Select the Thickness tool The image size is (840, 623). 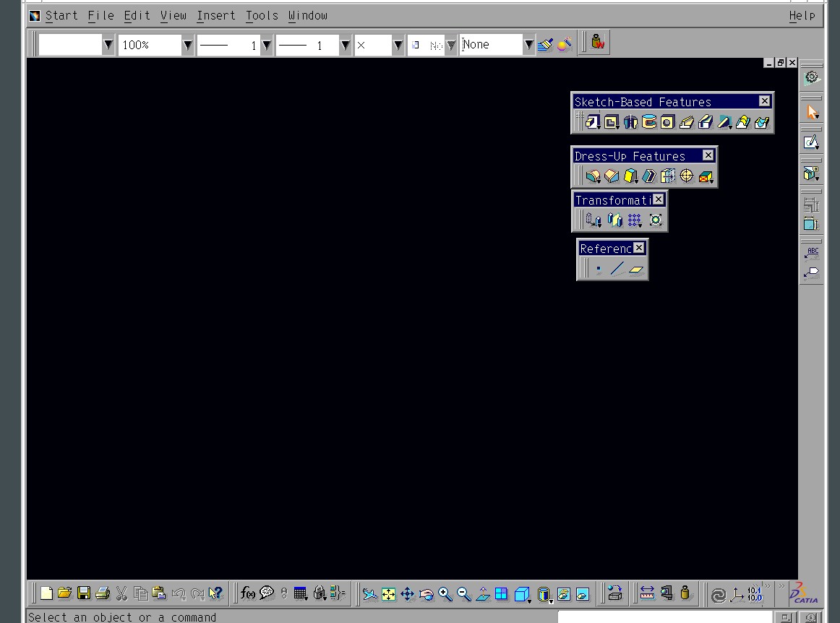point(668,176)
